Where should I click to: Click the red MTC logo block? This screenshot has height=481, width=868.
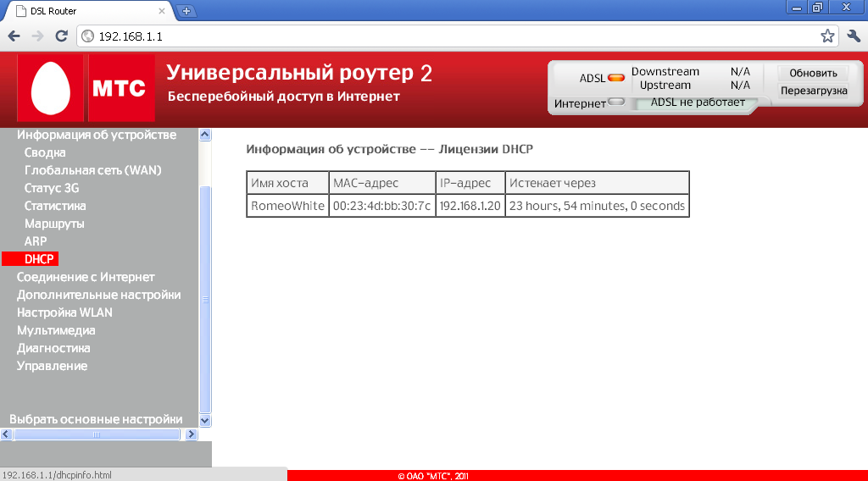(120, 89)
